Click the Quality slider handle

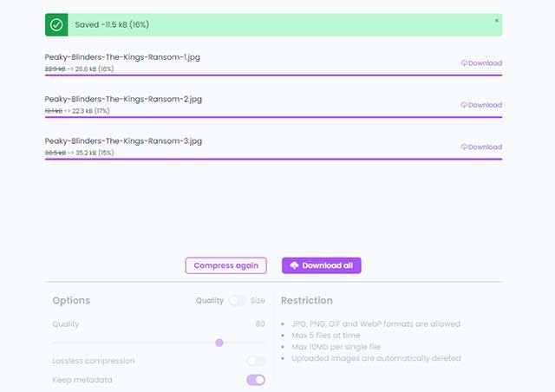pos(219,343)
